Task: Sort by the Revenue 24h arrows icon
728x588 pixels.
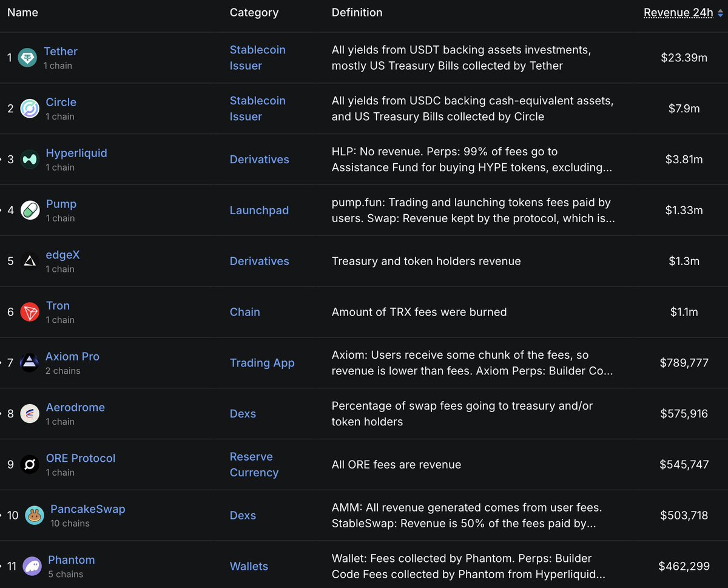Action: tap(720, 13)
